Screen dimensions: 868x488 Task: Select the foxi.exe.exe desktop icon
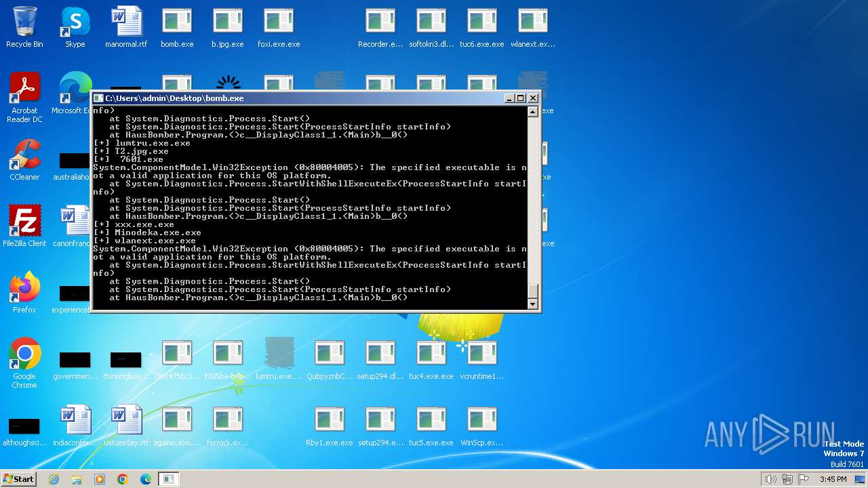click(x=279, y=27)
